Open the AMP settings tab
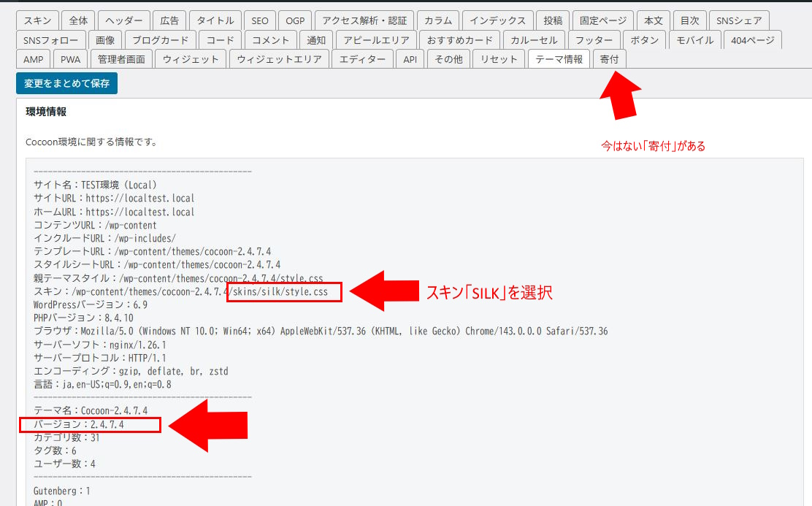The image size is (812, 506). point(33,59)
